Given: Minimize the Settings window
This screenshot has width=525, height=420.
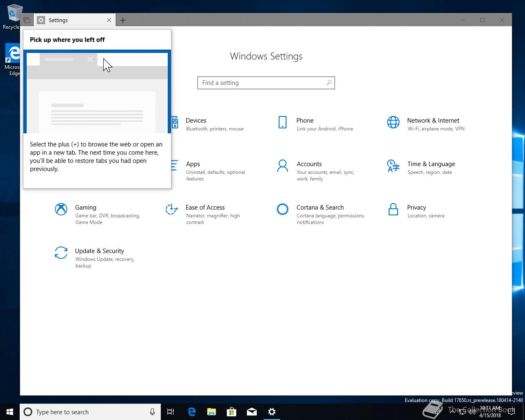Looking at the screenshot, I should (x=463, y=20).
